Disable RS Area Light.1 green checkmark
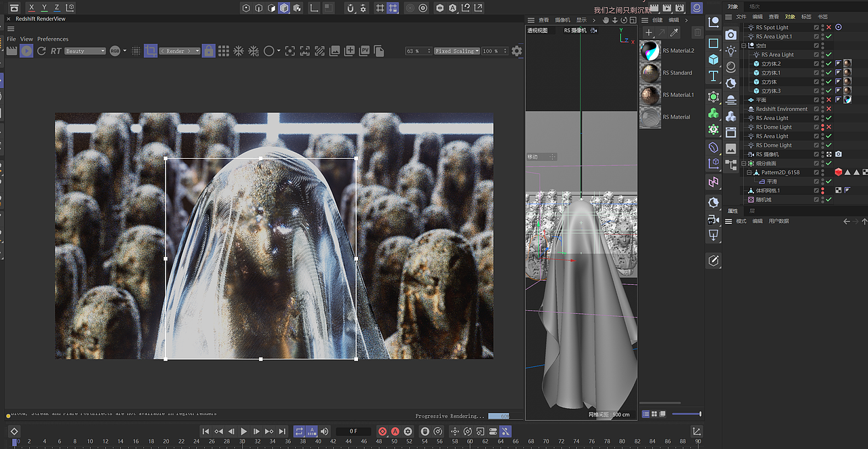This screenshot has height=449, width=868. [x=829, y=37]
